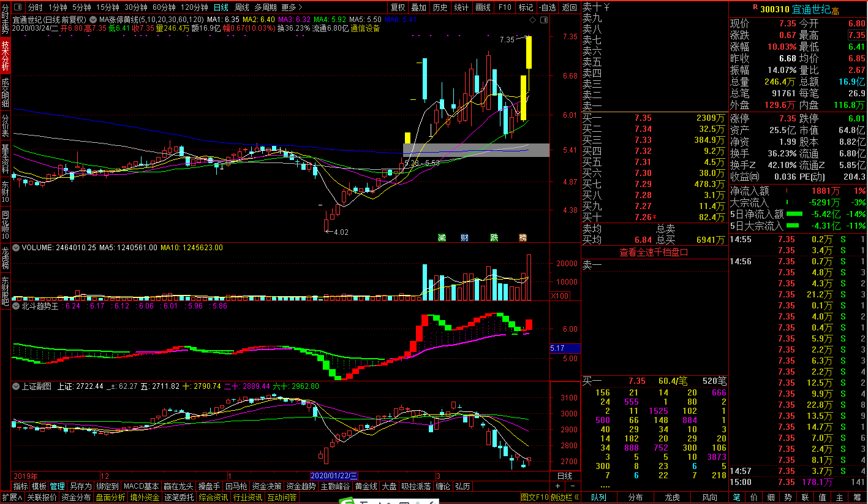The height and width of the screenshot is (504, 868).
Task: Click the X100 volume scale label
Action: pyautogui.click(x=560, y=296)
